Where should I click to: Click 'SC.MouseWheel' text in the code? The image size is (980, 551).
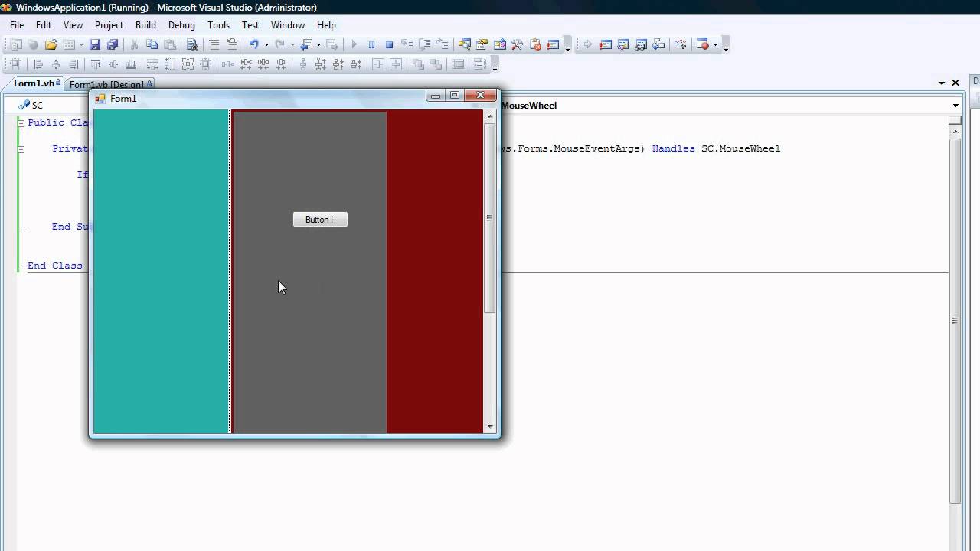(x=741, y=148)
